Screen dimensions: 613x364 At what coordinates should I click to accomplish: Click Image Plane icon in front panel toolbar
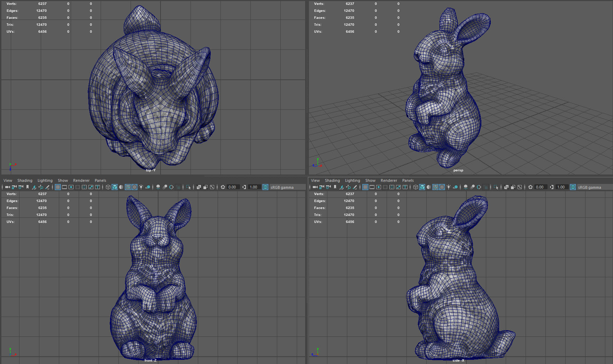pos(34,187)
